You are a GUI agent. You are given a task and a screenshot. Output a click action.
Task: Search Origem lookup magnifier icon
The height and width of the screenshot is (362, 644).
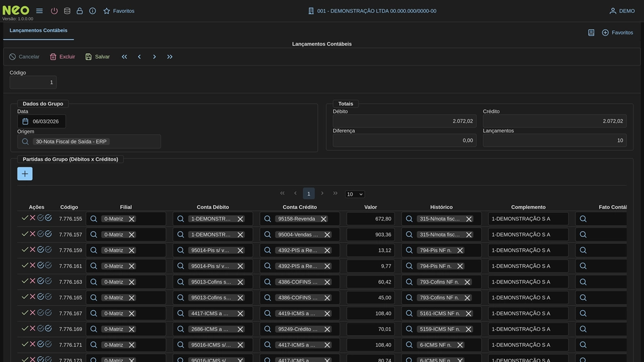coord(25,142)
